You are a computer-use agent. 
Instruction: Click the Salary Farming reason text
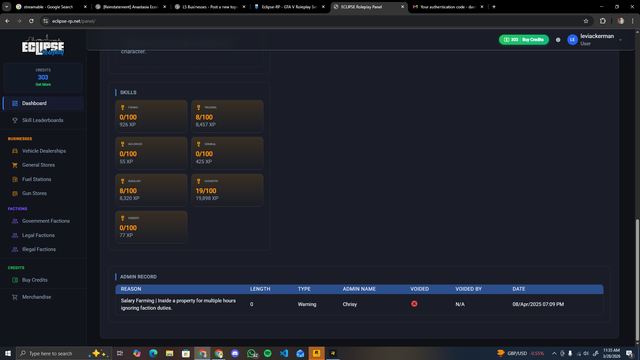178,304
